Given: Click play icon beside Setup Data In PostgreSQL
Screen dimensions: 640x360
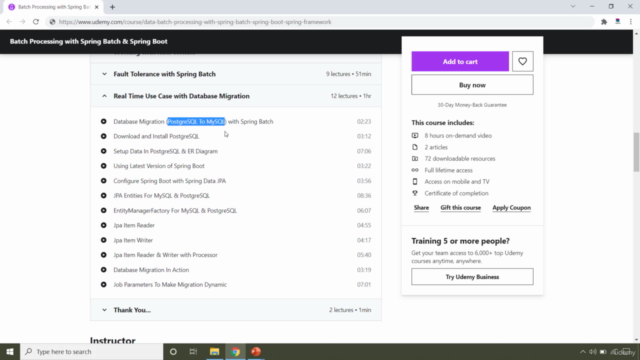Looking at the screenshot, I should (104, 151).
